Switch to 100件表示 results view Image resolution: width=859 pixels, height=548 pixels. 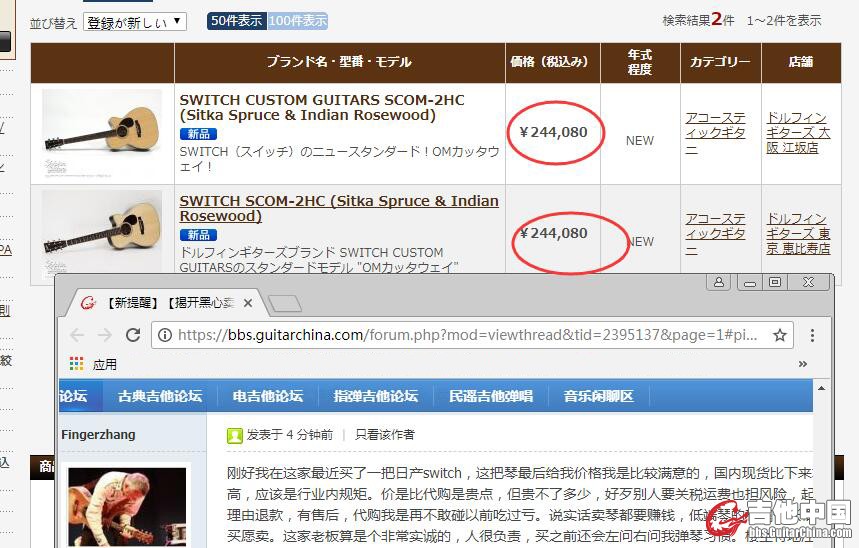coord(297,21)
